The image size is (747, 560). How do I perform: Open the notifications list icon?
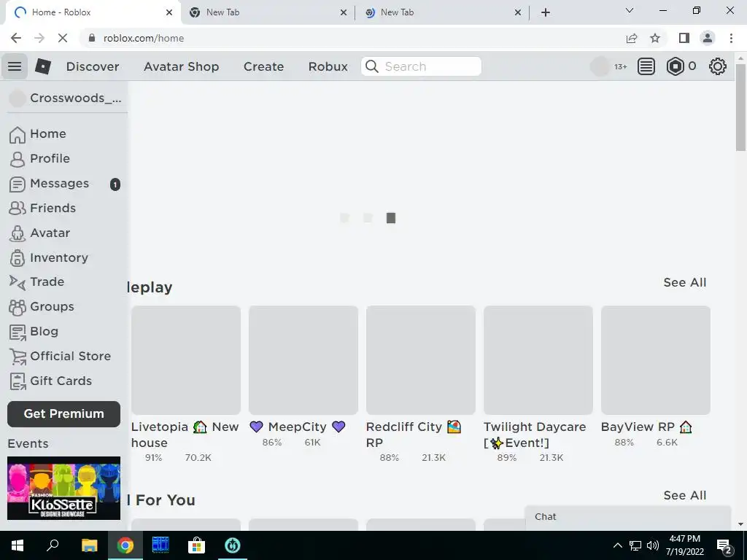(x=646, y=66)
